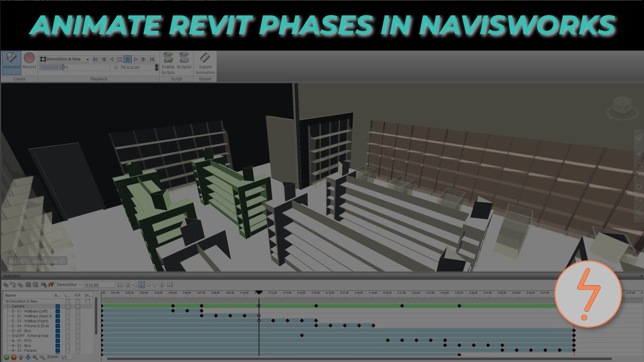Rewind to start in Animator toolbar

pos(120,285)
